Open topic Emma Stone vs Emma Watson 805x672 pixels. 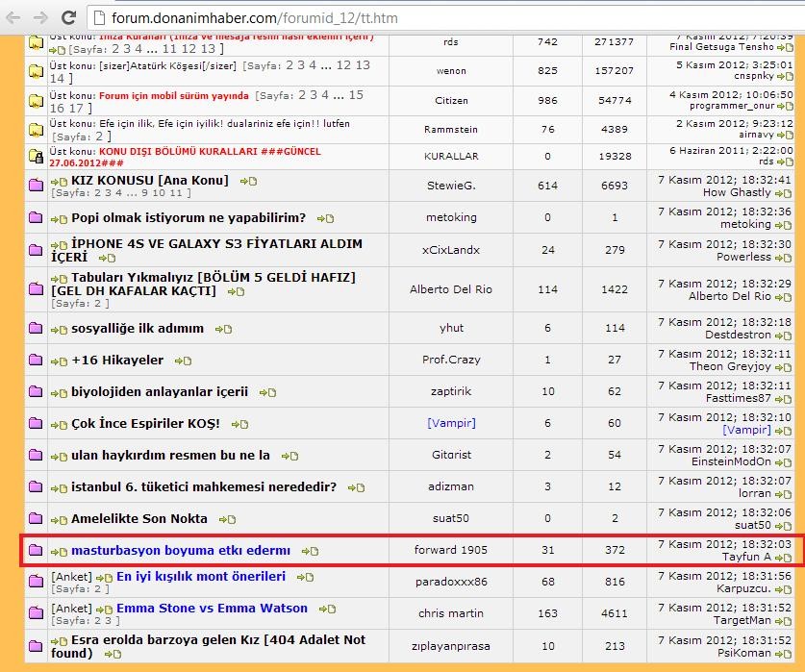[212, 609]
